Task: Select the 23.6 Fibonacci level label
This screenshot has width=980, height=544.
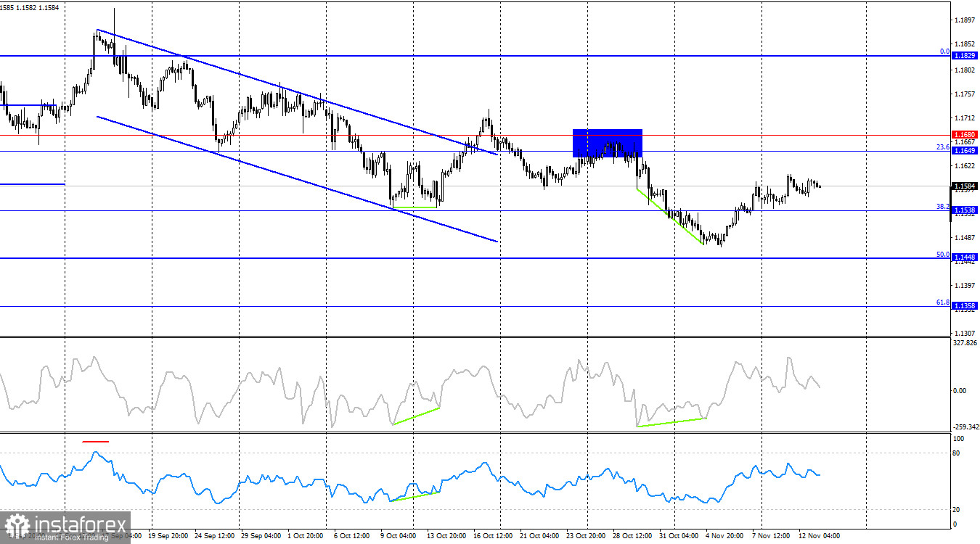Action: click(942, 145)
